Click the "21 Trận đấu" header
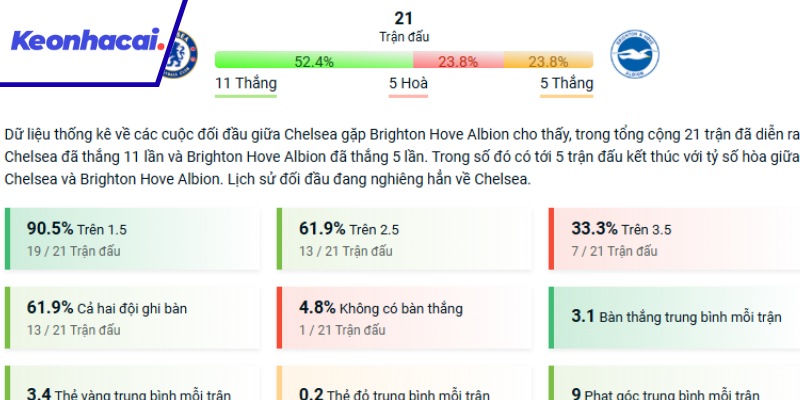This screenshot has height=400, width=800. click(x=404, y=26)
